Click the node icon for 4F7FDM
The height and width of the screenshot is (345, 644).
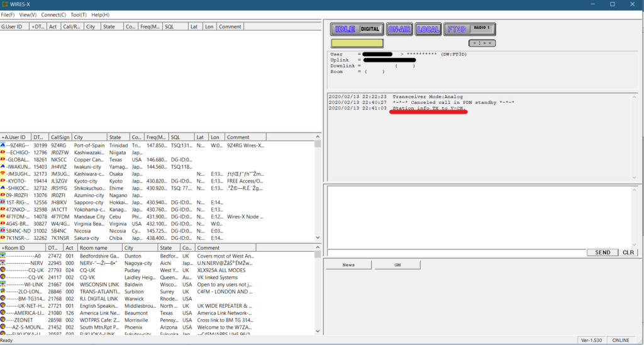(3, 217)
